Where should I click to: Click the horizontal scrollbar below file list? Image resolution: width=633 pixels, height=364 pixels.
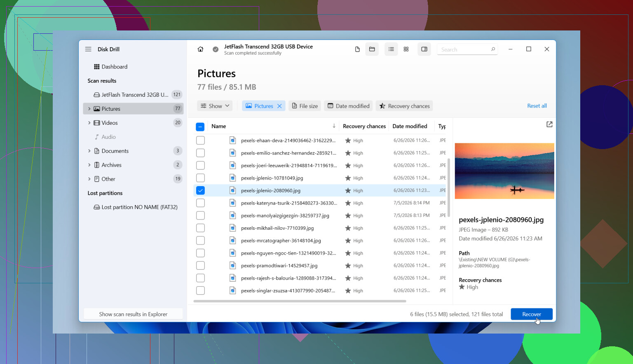(x=300, y=301)
